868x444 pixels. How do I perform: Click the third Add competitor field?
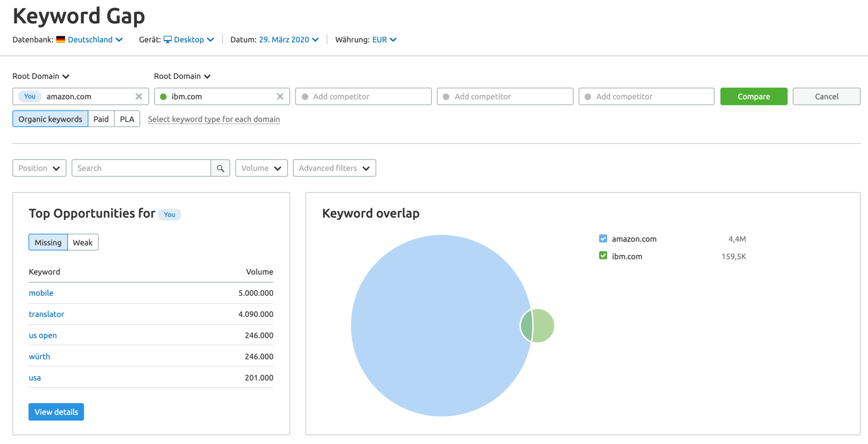(646, 96)
